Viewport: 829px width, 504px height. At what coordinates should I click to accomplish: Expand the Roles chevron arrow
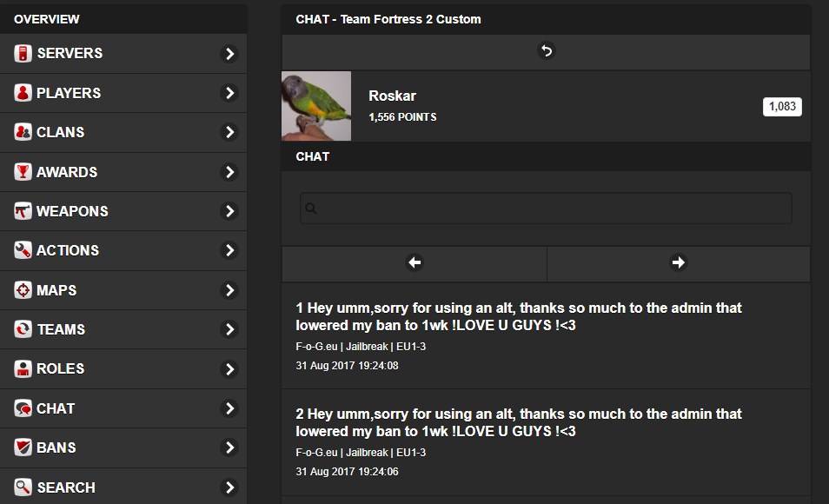coord(229,369)
